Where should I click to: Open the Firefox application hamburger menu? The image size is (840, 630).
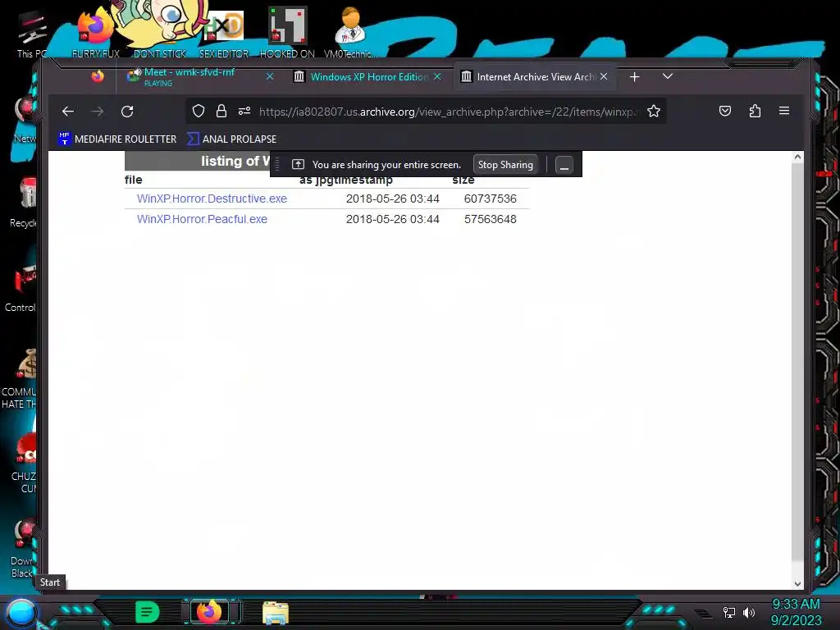click(784, 111)
